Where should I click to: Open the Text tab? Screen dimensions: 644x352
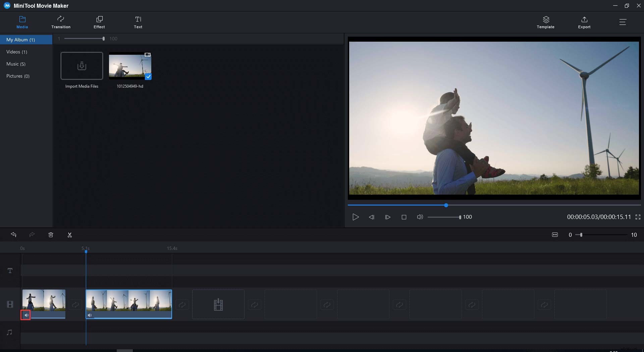coord(138,22)
